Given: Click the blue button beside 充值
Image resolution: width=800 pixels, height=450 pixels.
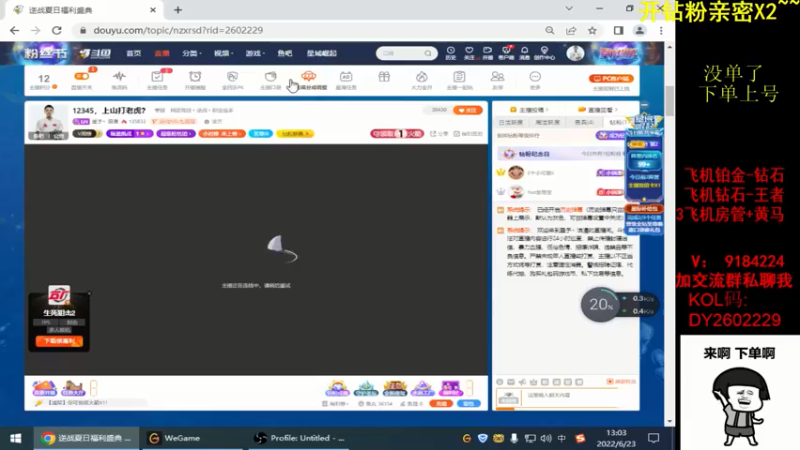Looking at the screenshot, I should coord(468,404).
